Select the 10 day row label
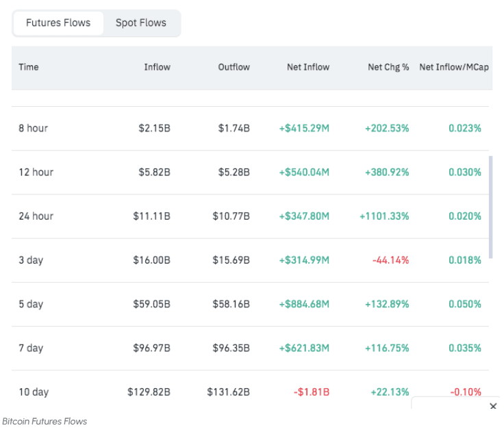This screenshot has height=432, width=504. point(34,392)
